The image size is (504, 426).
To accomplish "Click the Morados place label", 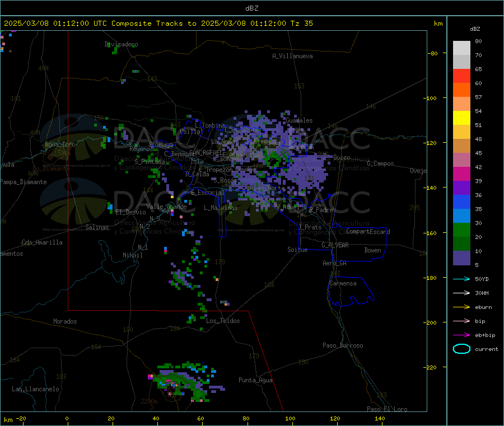I will tap(65, 321).
